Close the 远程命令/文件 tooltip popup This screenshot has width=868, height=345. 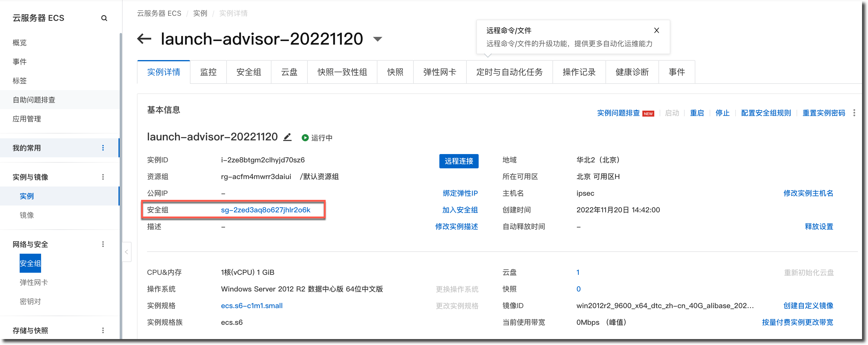[656, 30]
